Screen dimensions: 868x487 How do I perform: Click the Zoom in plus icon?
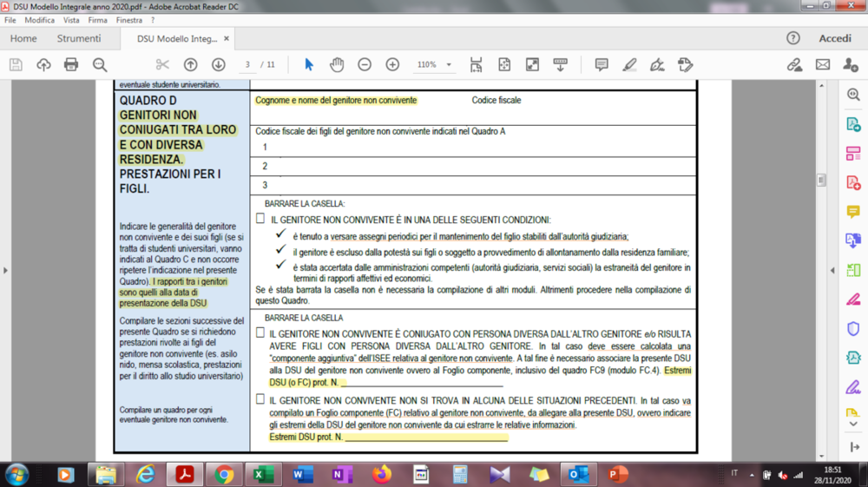click(392, 65)
